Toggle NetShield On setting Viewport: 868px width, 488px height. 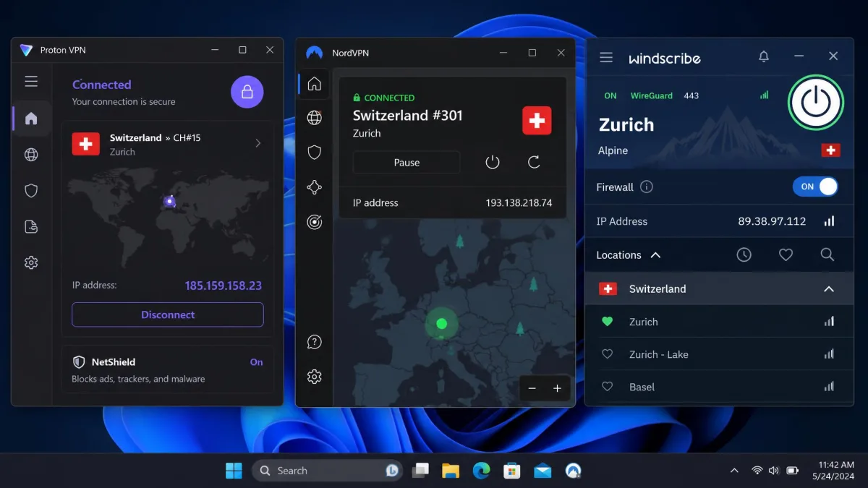256,362
